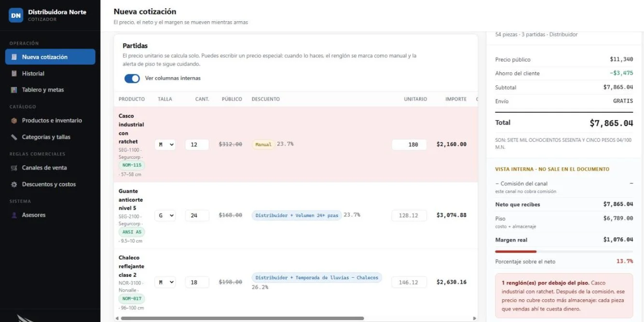The height and width of the screenshot is (322, 644).
Task: Click Guante anticorte nivel 5 product name
Action: click(x=131, y=200)
